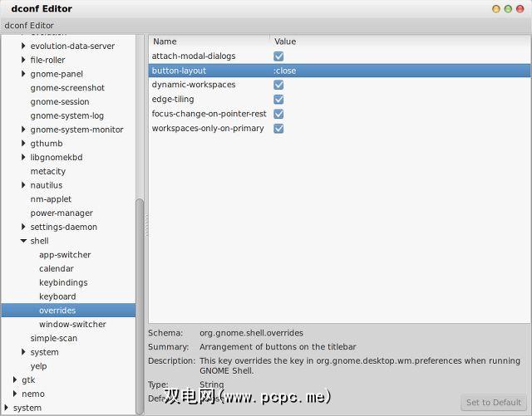
Task: Toggle the attach-modal-dialogs checkbox
Action: pyautogui.click(x=278, y=56)
